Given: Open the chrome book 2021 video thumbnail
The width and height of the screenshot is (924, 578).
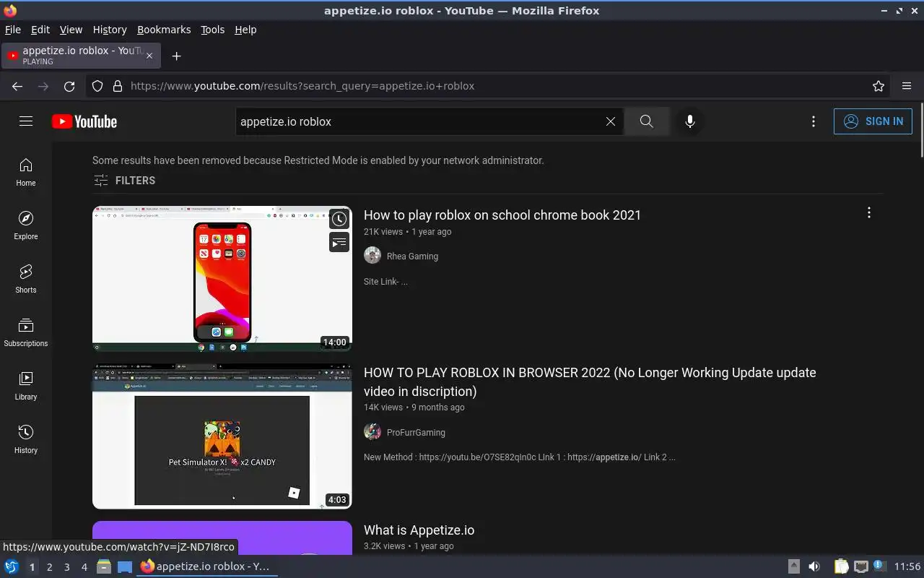Looking at the screenshot, I should [222, 279].
